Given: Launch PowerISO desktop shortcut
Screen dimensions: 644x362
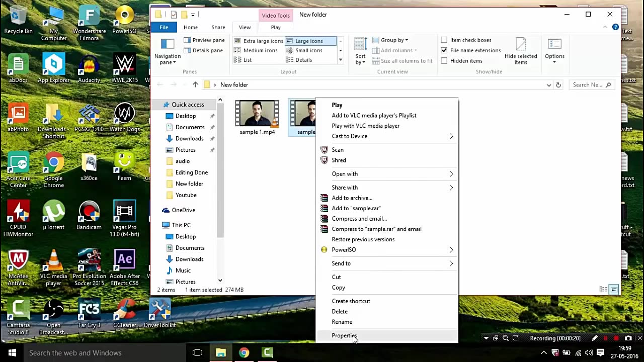Looking at the screenshot, I should [x=124, y=20].
